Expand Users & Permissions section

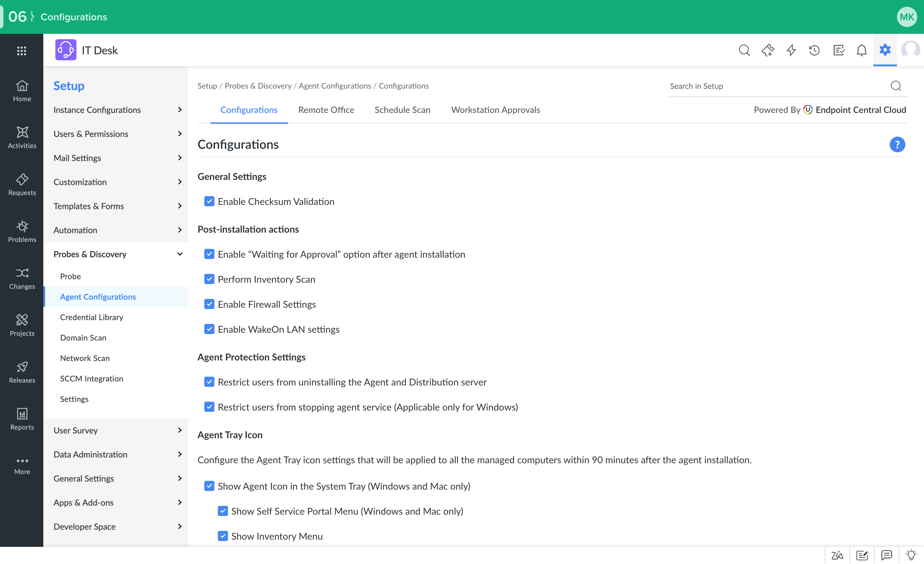[116, 134]
